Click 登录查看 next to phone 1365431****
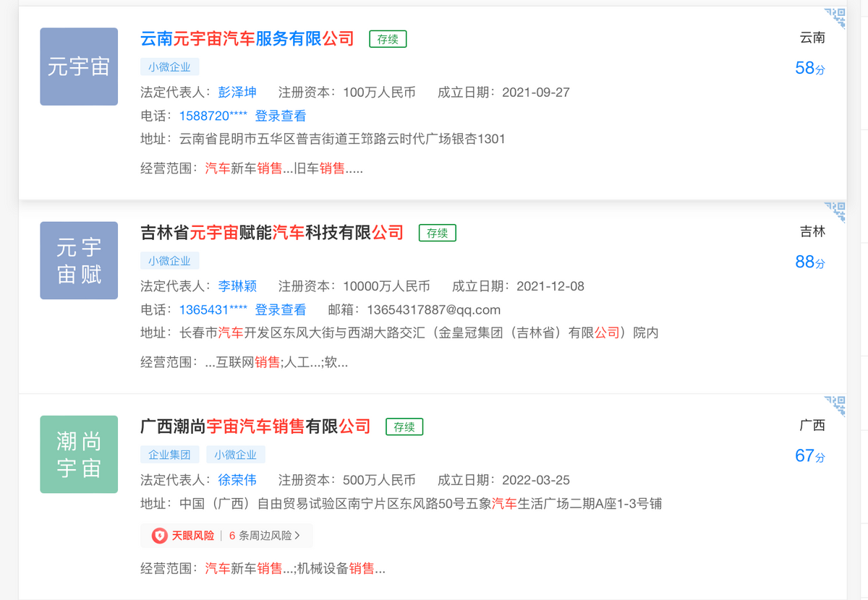 281,309
